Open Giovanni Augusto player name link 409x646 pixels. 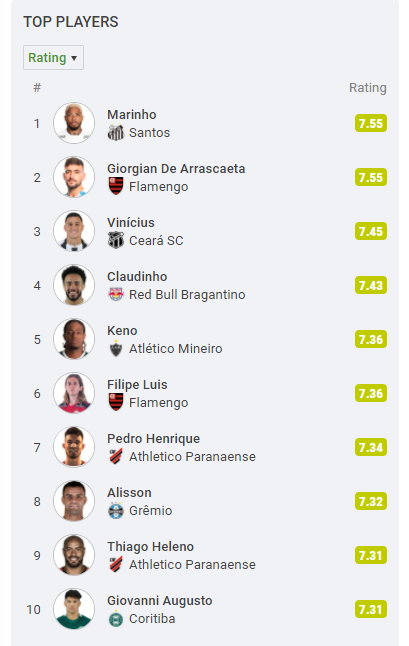coord(160,600)
